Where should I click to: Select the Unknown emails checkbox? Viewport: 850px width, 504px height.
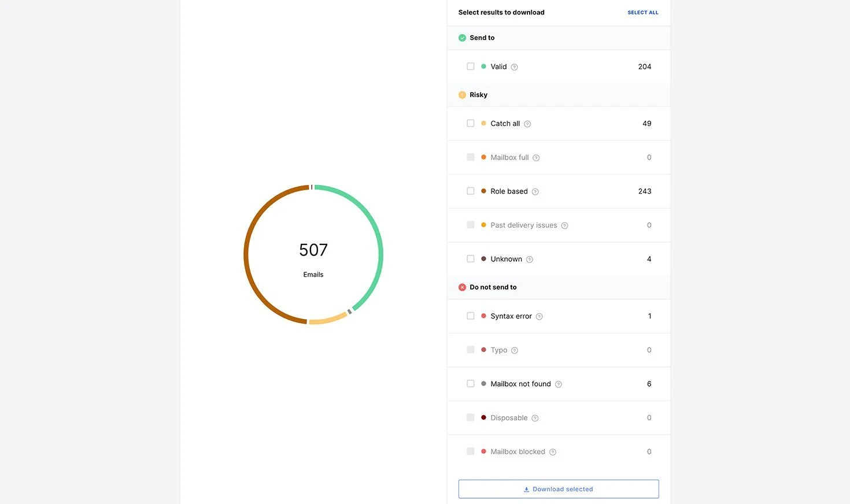pos(471,259)
